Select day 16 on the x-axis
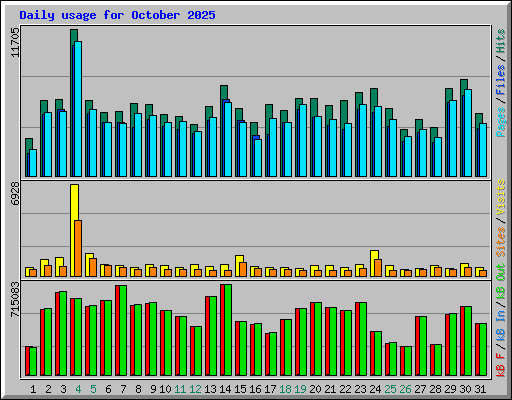512x400 pixels. pyautogui.click(x=255, y=389)
